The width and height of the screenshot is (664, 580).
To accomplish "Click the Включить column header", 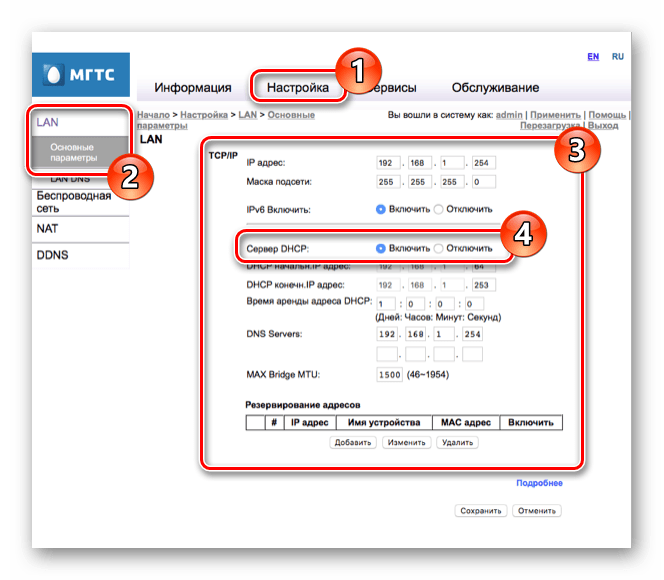I will tap(531, 423).
